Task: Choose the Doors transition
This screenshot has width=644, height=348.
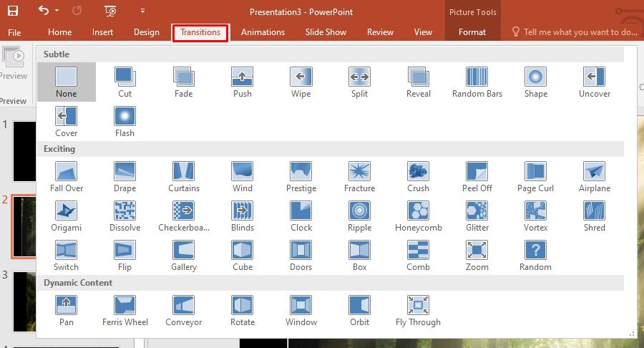Action: [x=301, y=256]
